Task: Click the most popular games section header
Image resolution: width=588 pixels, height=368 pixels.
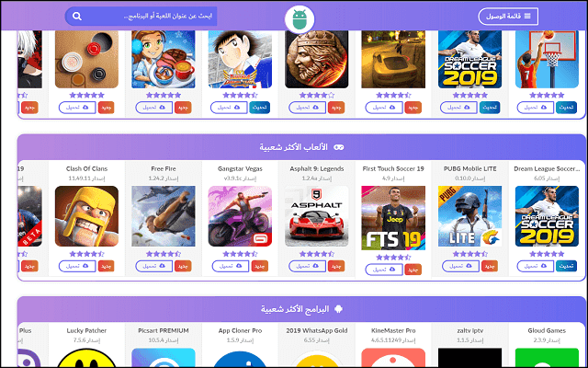Action: point(301,147)
